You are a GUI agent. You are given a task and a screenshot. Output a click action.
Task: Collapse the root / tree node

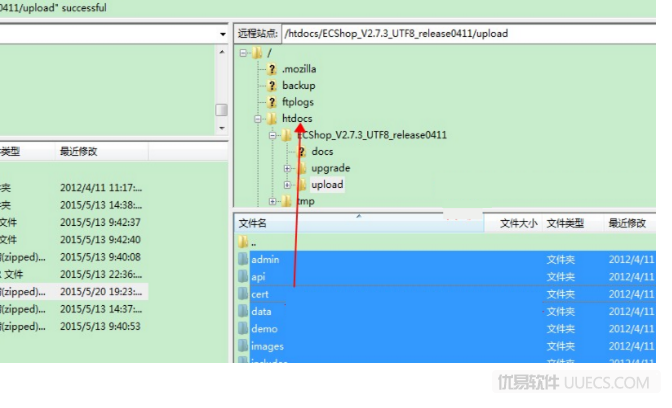[x=243, y=53]
